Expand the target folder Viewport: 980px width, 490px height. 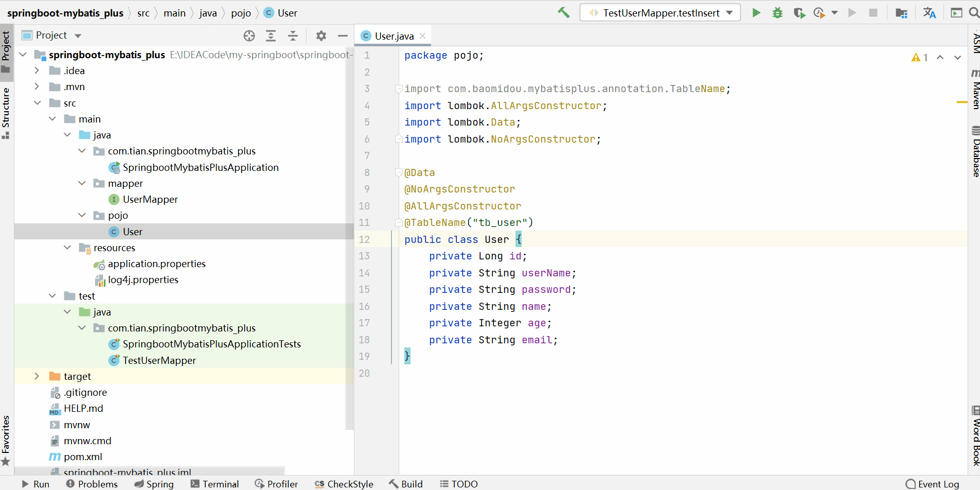pos(37,376)
